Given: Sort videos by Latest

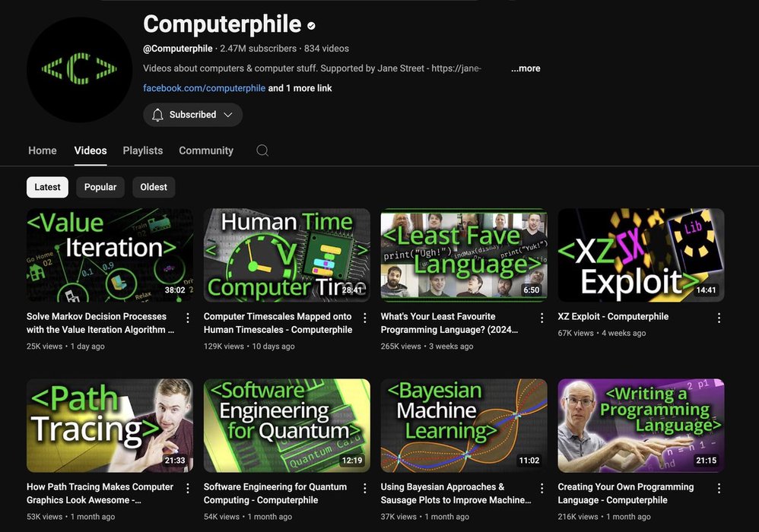Looking at the screenshot, I should [47, 187].
